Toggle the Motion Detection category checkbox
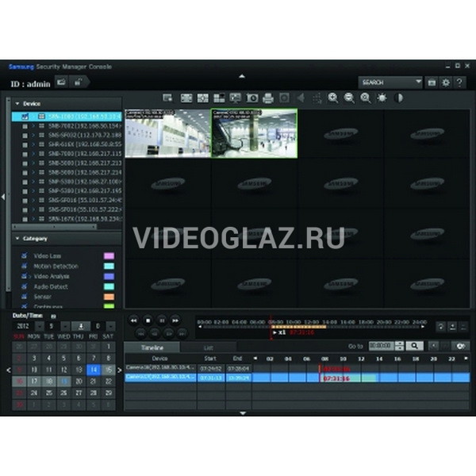Viewport: 476px width, 476px height. [25, 266]
